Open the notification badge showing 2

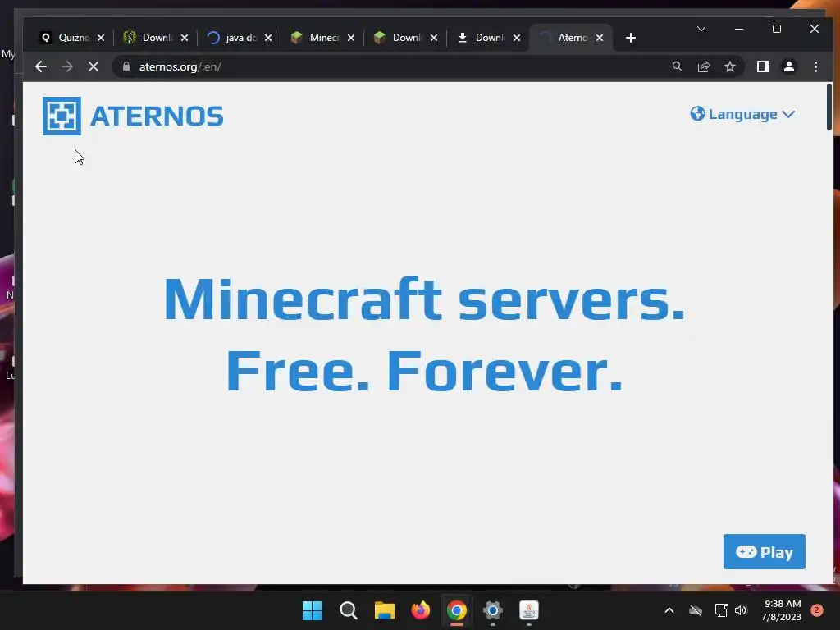pyautogui.click(x=817, y=610)
